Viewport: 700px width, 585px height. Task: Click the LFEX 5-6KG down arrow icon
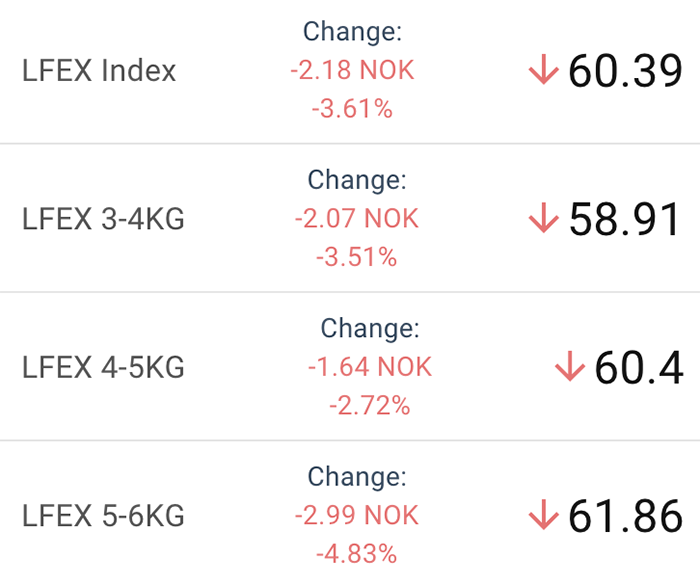click(x=543, y=514)
